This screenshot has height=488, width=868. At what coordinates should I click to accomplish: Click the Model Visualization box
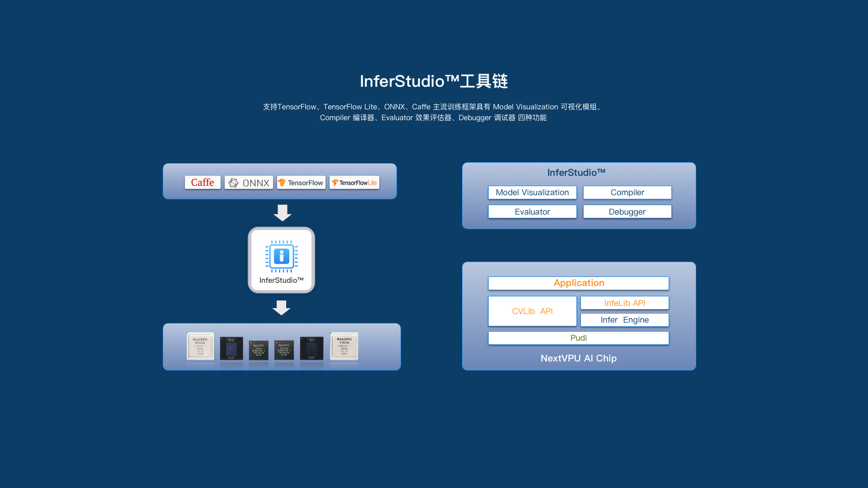coord(532,192)
